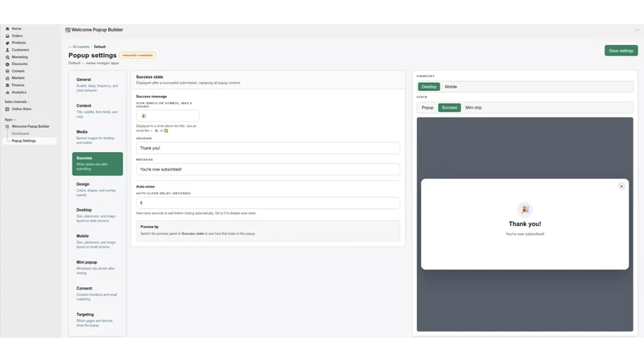The height and width of the screenshot is (362, 644).
Task: Click the Orders icon in the sidebar
Action: [7, 35]
